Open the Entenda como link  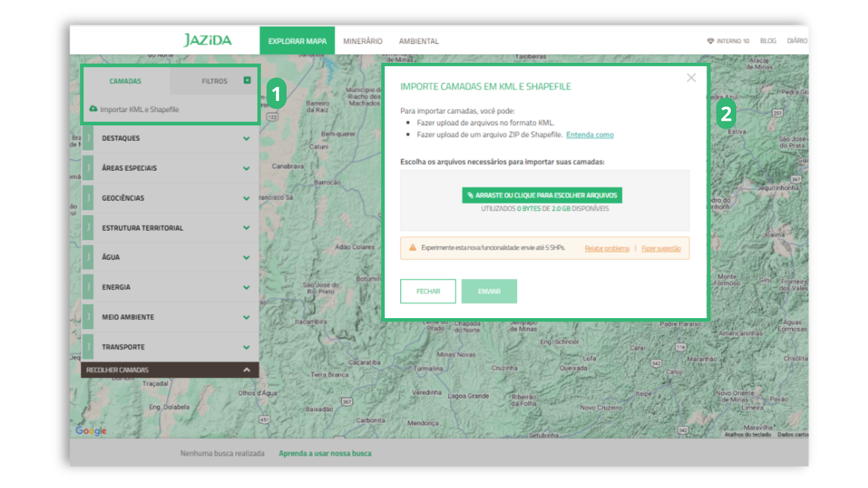(x=590, y=134)
